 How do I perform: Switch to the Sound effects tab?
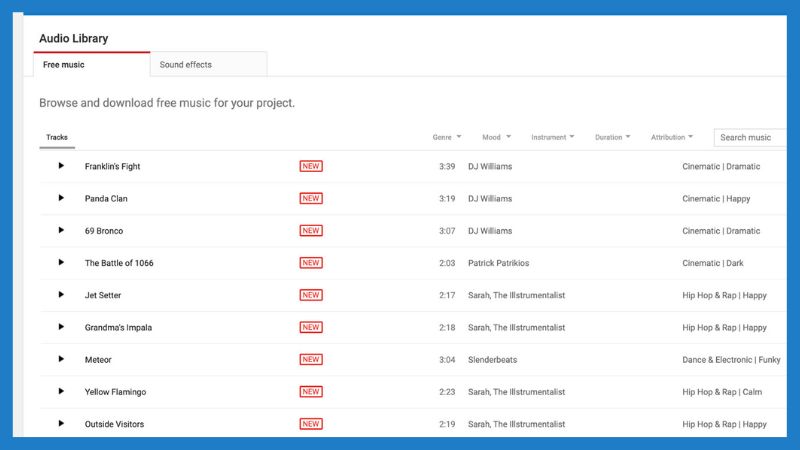(209, 64)
